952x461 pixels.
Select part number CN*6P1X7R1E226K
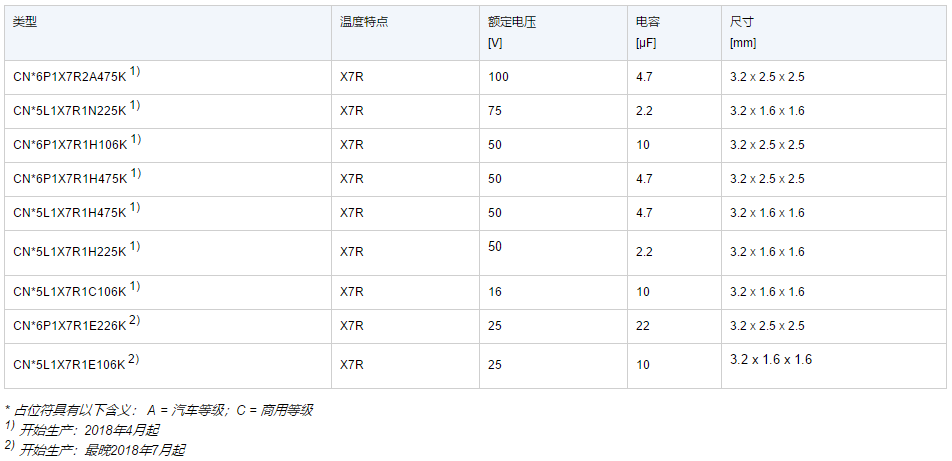click(70, 326)
